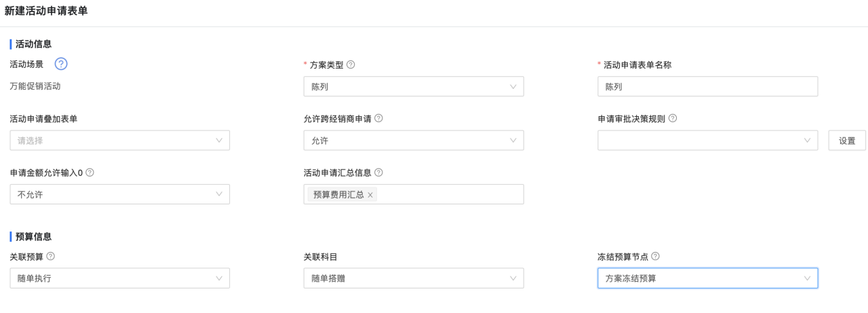The height and width of the screenshot is (313, 868).
Task: Expand the 申请审批决策规则 dropdown
Action: point(707,141)
